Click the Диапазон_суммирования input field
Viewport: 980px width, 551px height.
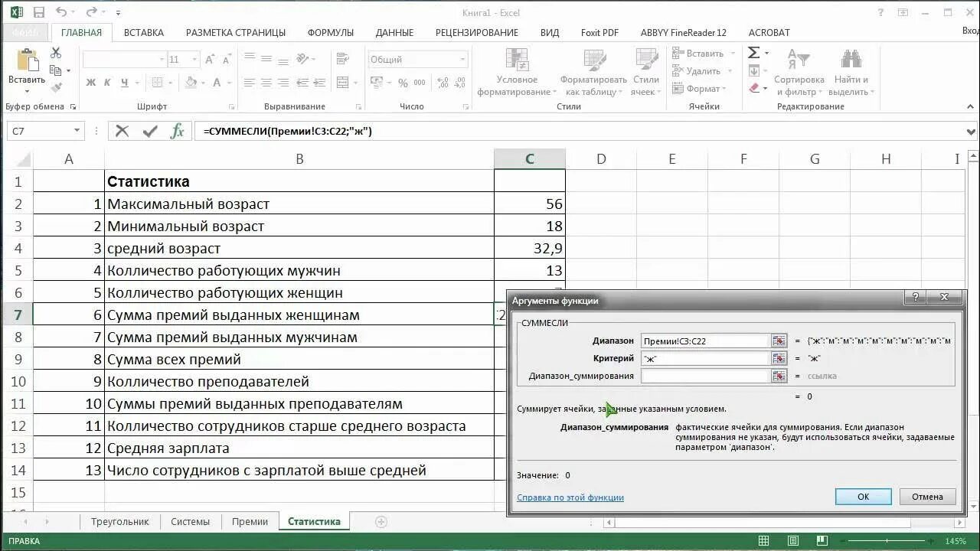point(704,376)
